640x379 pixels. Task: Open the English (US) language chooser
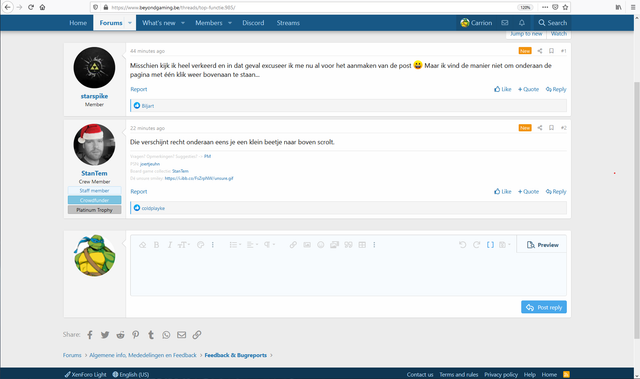point(131,375)
